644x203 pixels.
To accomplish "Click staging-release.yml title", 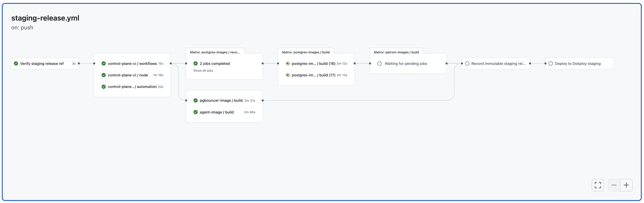I will (45, 18).
